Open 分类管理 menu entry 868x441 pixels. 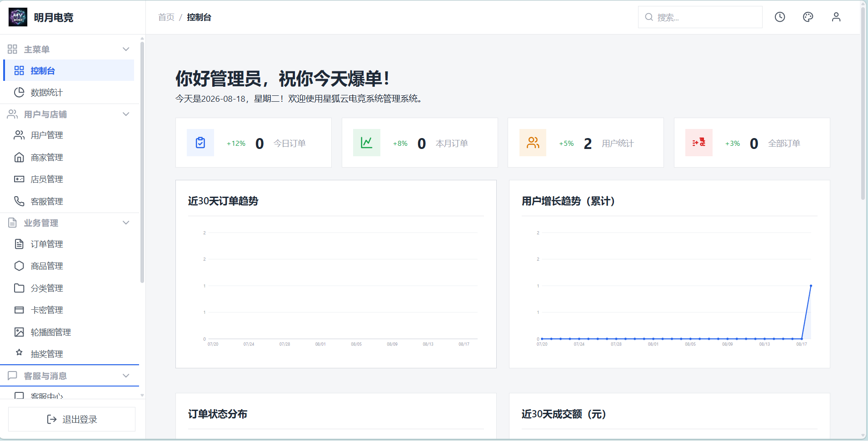coord(69,288)
